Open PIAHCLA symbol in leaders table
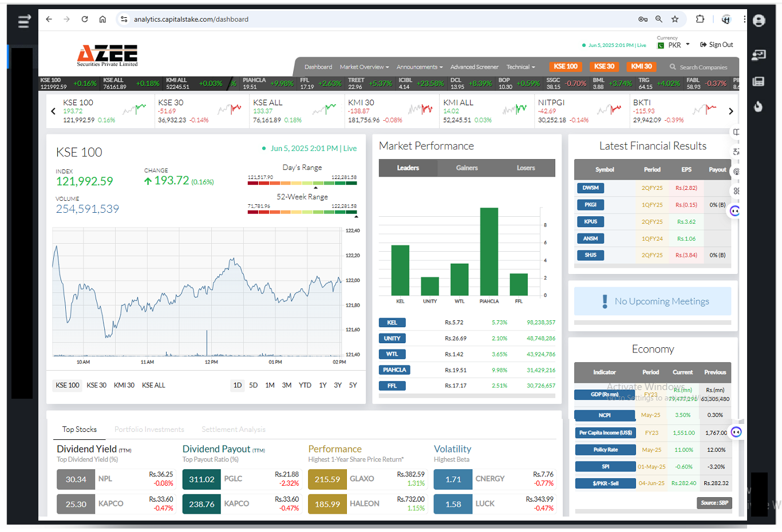The width and height of the screenshot is (782, 532). (x=394, y=370)
